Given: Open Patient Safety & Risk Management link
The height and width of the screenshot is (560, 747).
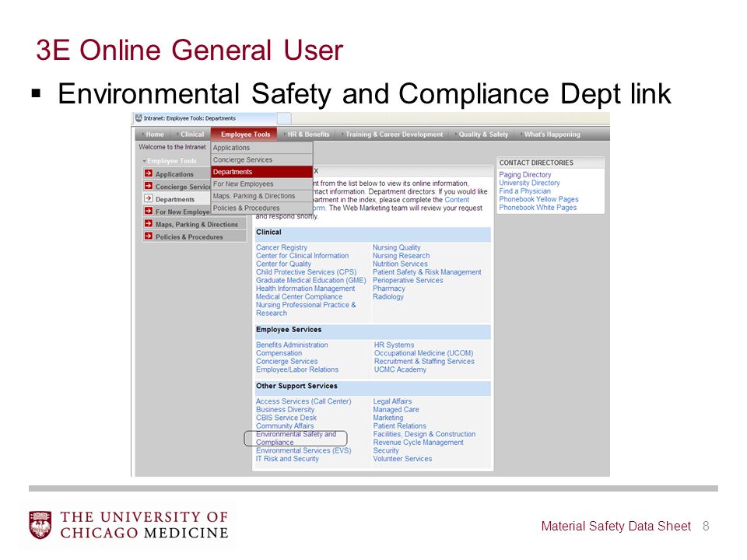Looking at the screenshot, I should click(427, 272).
